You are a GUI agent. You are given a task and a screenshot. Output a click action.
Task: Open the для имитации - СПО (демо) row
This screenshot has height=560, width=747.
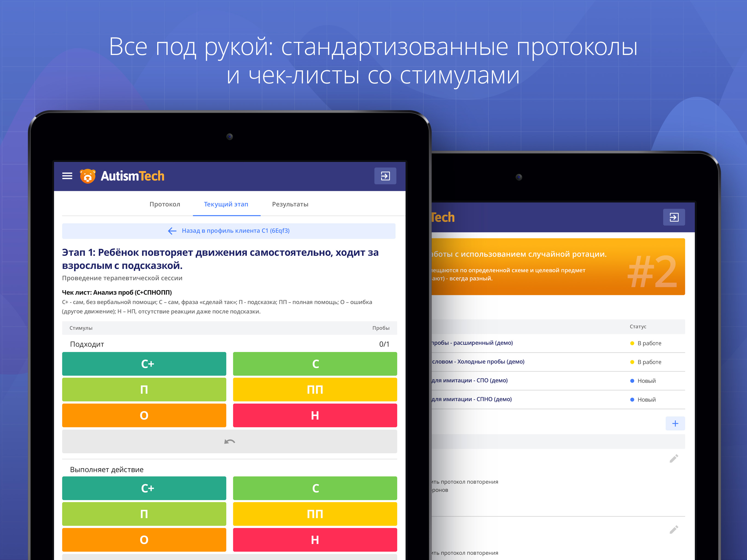(x=558, y=381)
